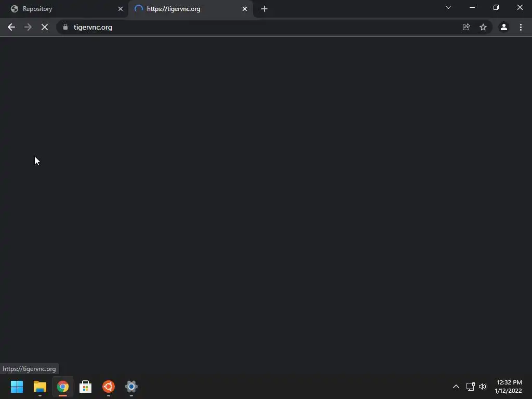Screen dimensions: 532x399
Task: Open the Chrome profile menu
Action: (504, 27)
